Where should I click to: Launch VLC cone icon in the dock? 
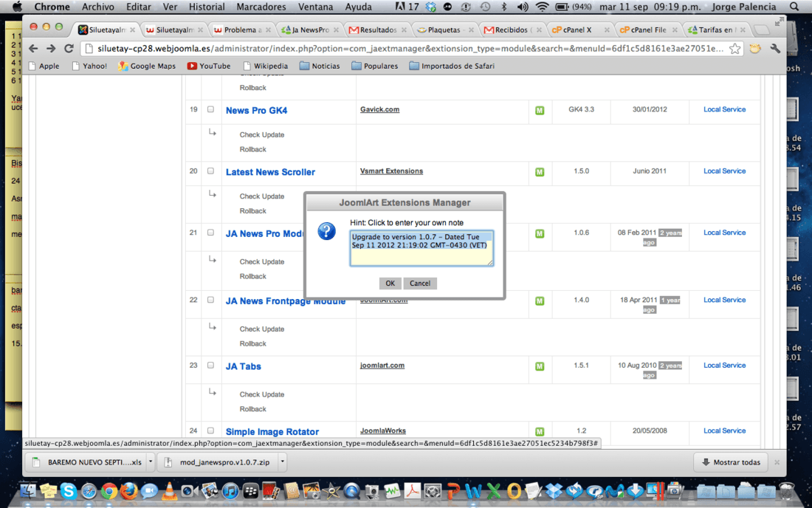[x=169, y=491]
